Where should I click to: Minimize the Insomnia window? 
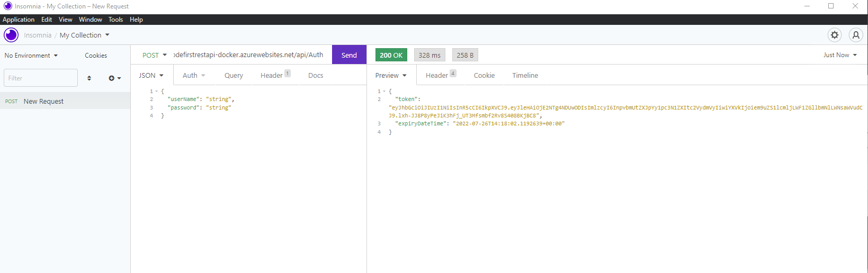pos(807,6)
